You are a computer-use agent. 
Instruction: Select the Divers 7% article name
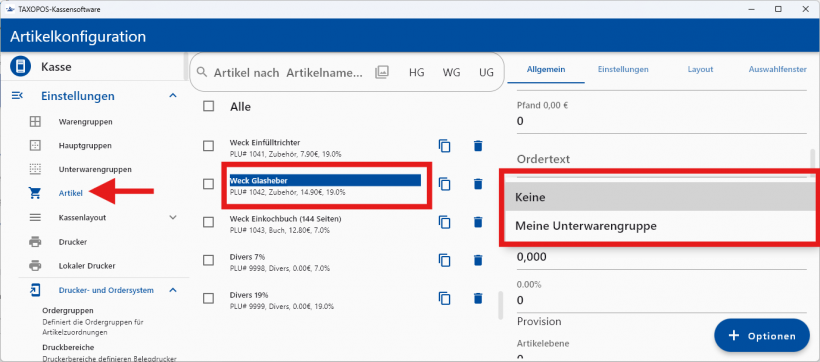tap(247, 256)
